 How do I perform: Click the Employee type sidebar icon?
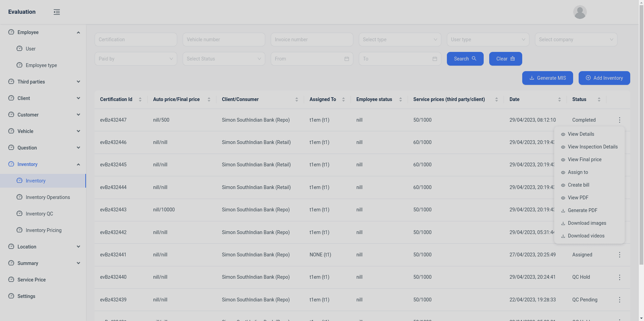20,65
